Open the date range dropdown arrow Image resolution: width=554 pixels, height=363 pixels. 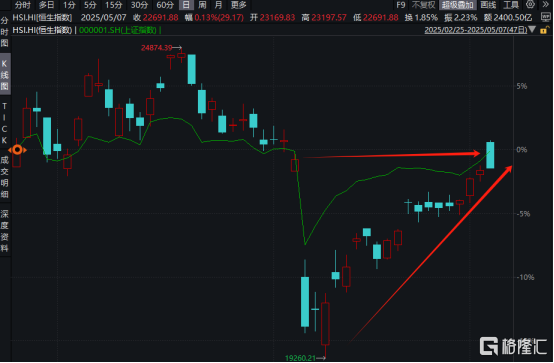click(532, 30)
